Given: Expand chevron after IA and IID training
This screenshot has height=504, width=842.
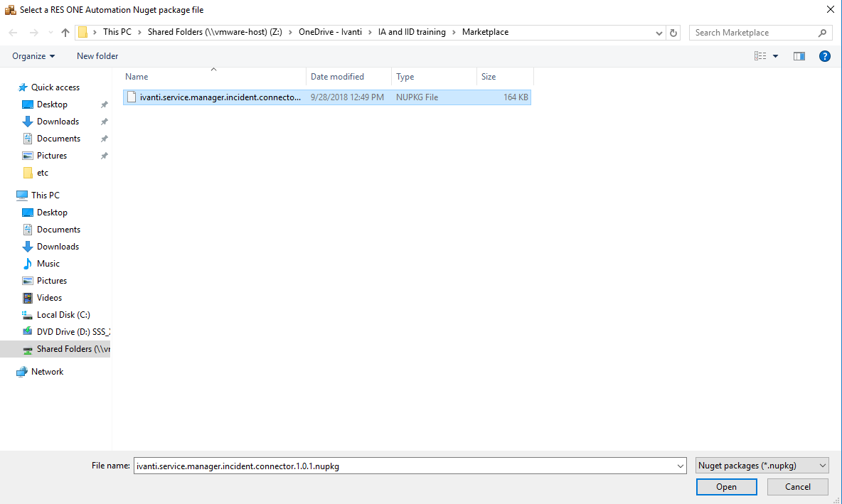Looking at the screenshot, I should [x=454, y=32].
